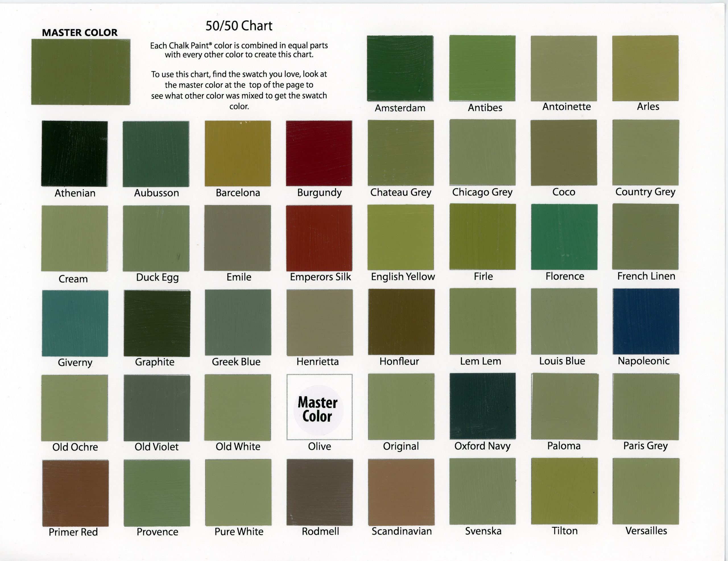The image size is (728, 561).
Task: Choose the Arles swatch
Action: tap(645, 68)
